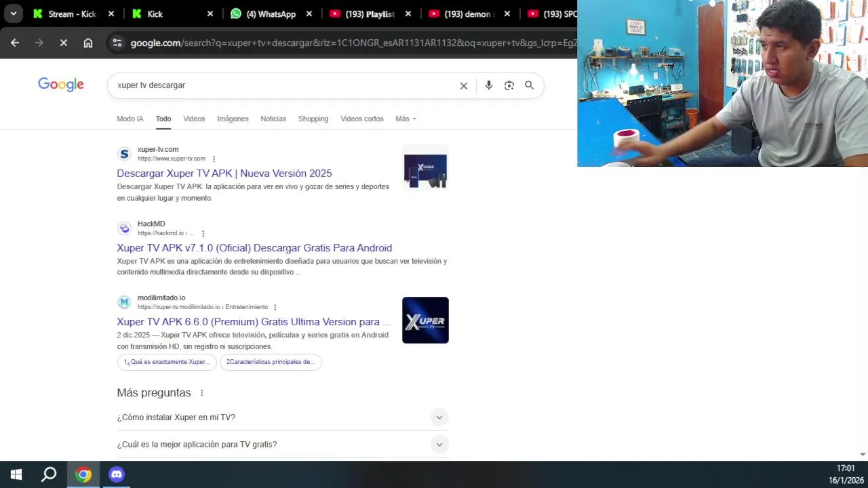868x488 pixels.
Task: Stop page loading with the X button
Action: (x=64, y=43)
